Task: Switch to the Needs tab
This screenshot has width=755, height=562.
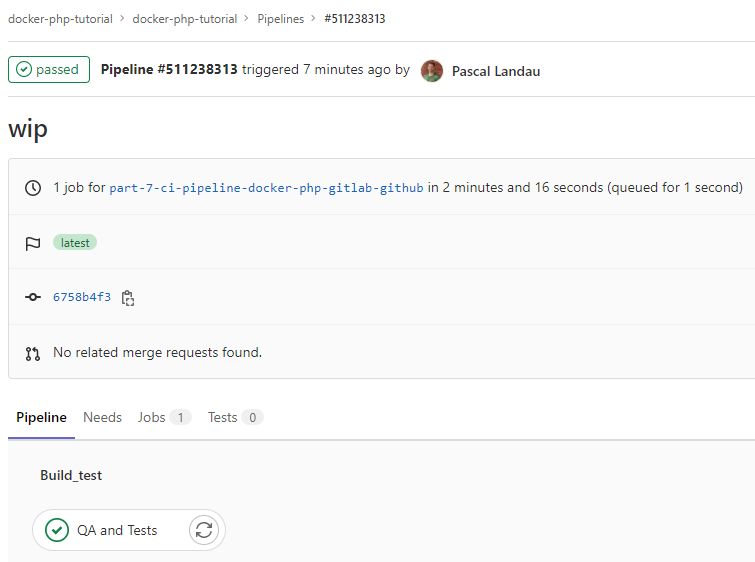Action: tap(103, 418)
